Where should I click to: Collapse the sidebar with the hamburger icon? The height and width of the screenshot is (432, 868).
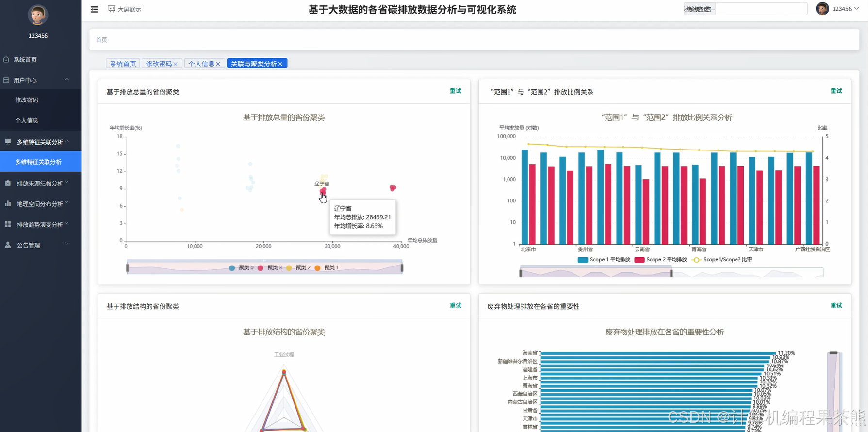[x=95, y=9]
